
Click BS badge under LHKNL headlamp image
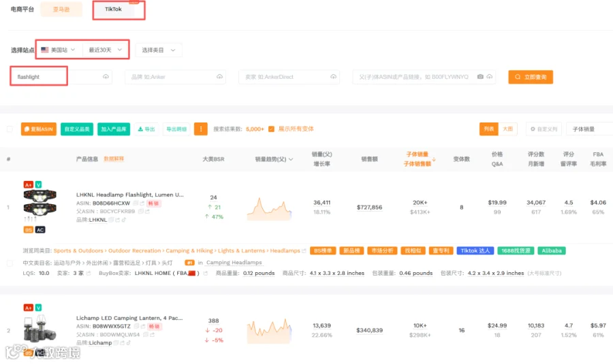tap(28, 230)
